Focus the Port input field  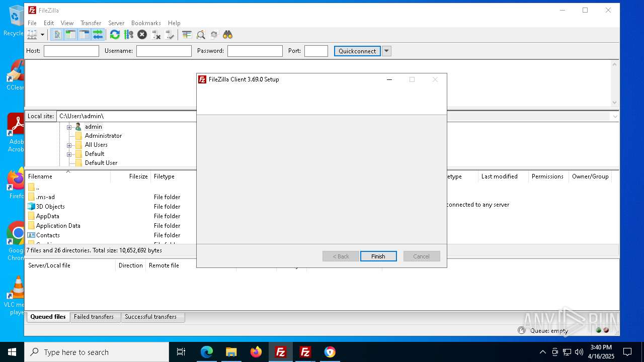point(316,51)
